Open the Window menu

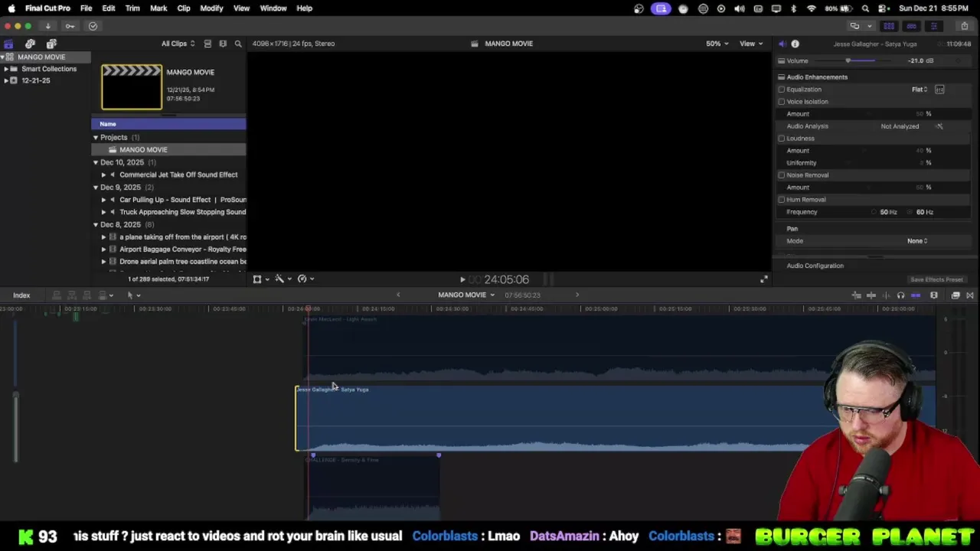[x=273, y=8]
